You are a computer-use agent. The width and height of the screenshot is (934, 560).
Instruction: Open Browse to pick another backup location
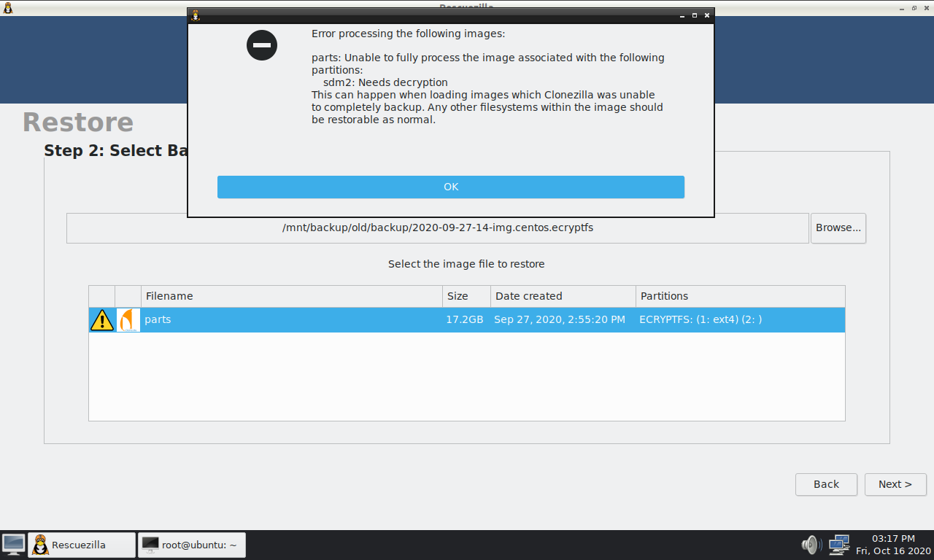coord(838,227)
